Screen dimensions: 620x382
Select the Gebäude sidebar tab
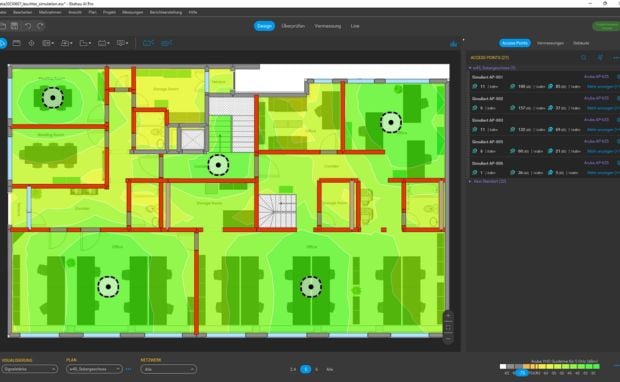click(x=581, y=43)
